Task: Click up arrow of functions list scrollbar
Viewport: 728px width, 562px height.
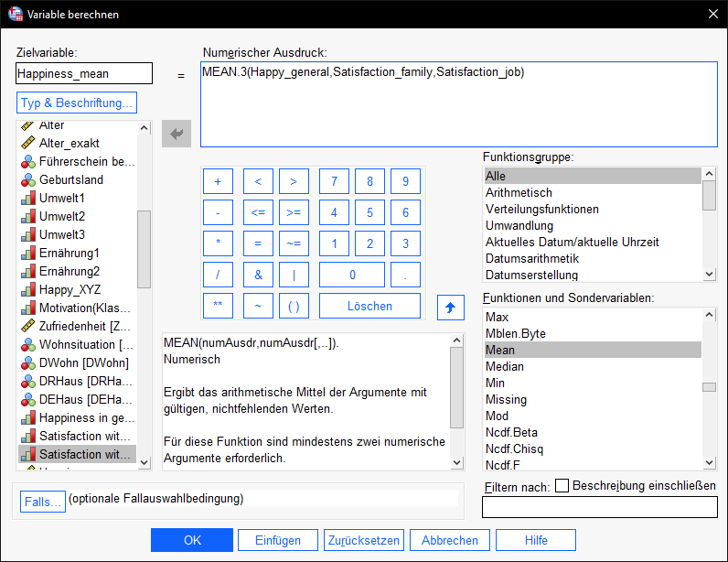Action: (x=710, y=315)
